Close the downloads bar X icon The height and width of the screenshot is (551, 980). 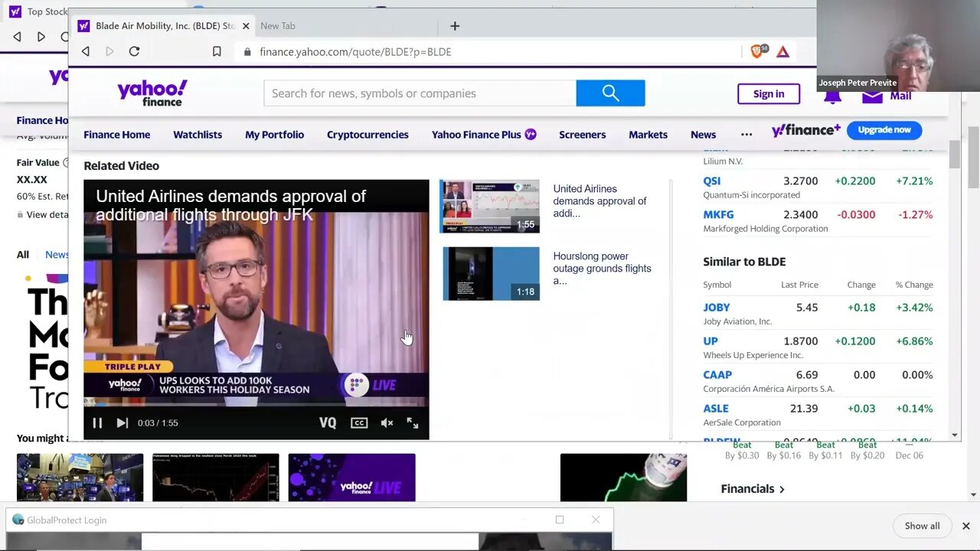pos(965,526)
